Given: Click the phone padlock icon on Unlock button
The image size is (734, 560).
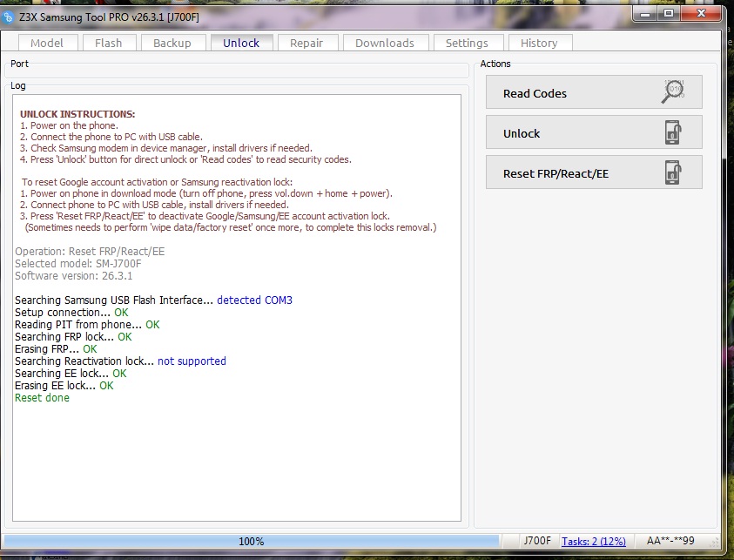Looking at the screenshot, I should (x=673, y=132).
